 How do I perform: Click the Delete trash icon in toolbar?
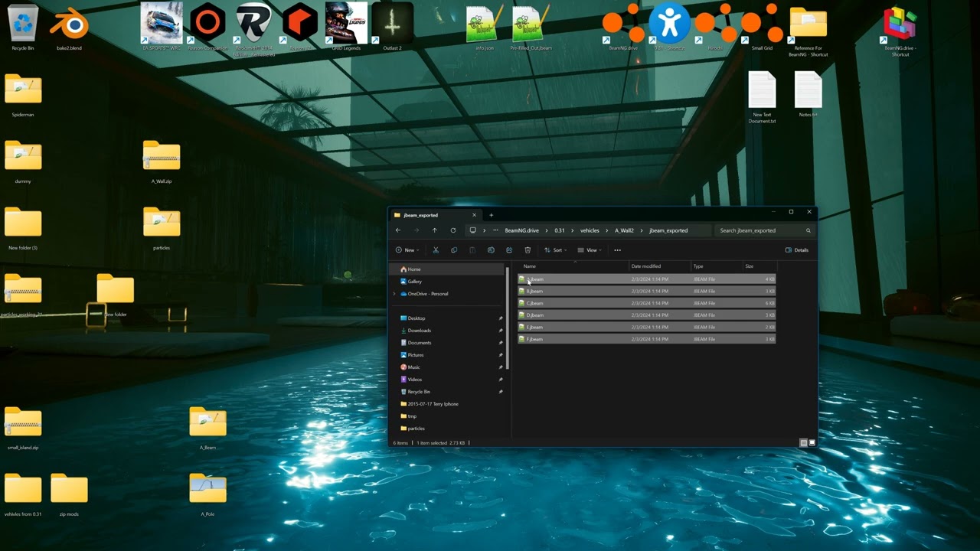[528, 250]
